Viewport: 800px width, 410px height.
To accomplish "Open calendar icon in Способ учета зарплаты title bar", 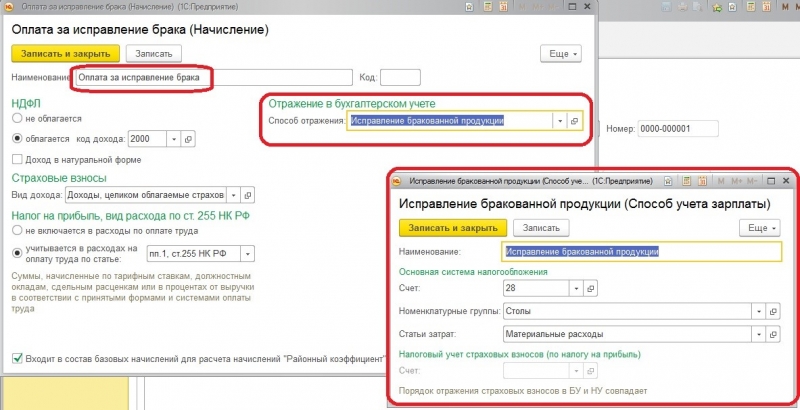I will click(x=703, y=181).
